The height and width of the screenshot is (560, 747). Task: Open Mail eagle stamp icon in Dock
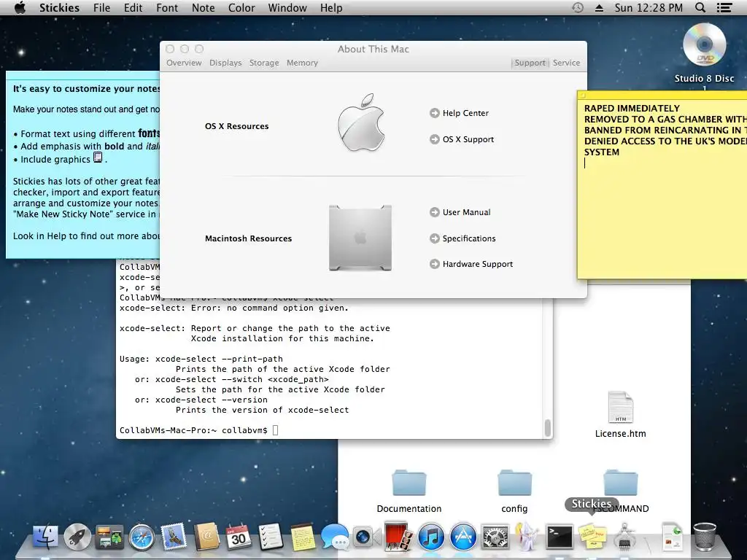tap(174, 537)
